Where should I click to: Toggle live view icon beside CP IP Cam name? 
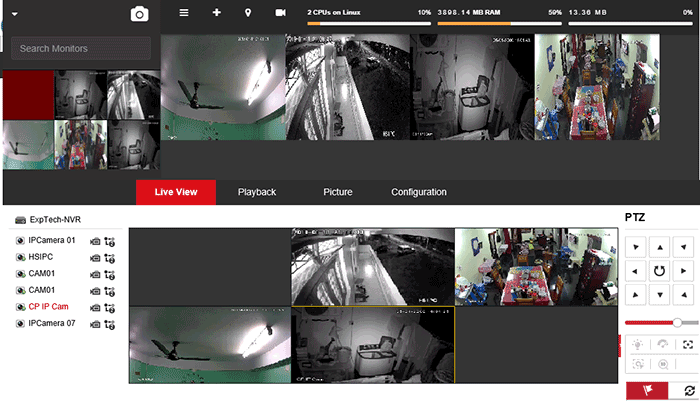[20, 307]
